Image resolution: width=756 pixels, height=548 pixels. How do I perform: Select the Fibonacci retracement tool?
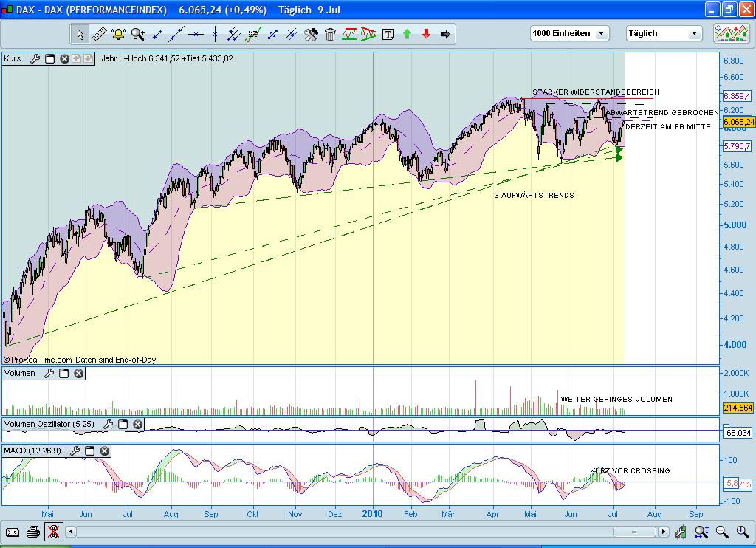pyautogui.click(x=253, y=34)
